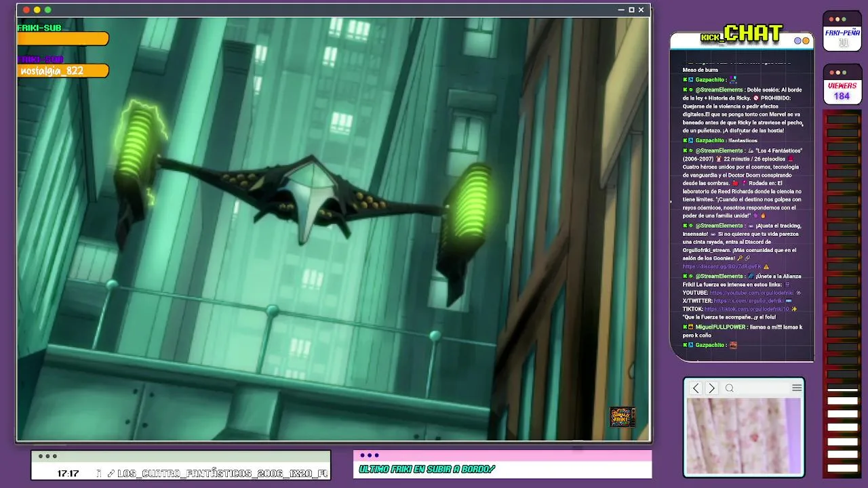Click the llamas a mi chat message text
Viewport: 868px width, 488px height.
click(x=742, y=331)
